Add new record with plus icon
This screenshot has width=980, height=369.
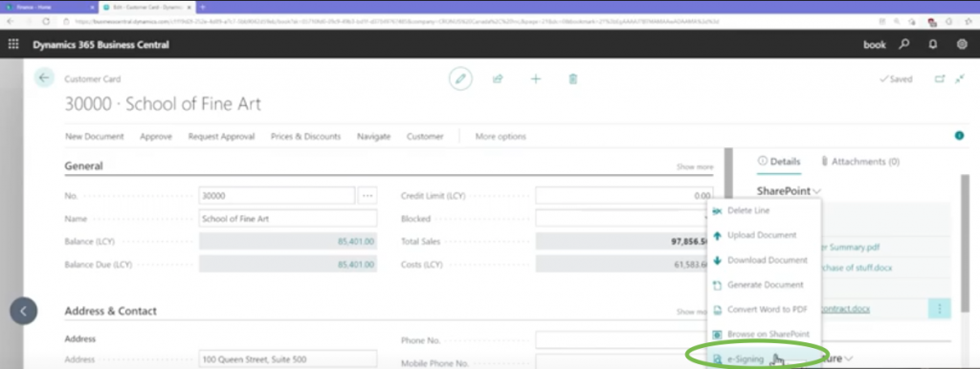(536, 79)
